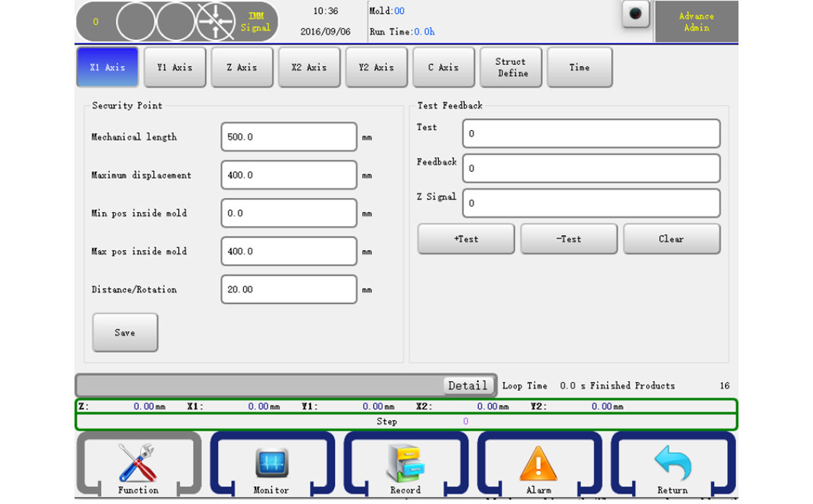The image size is (813, 504).
Task: Open the Alarm warning triangle icon
Action: pos(539,463)
